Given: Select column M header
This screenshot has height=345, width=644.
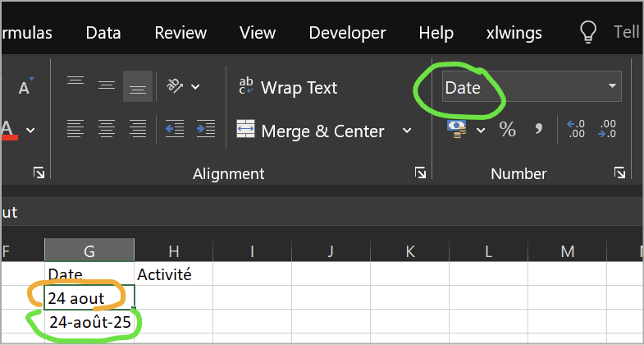Looking at the screenshot, I should [568, 251].
